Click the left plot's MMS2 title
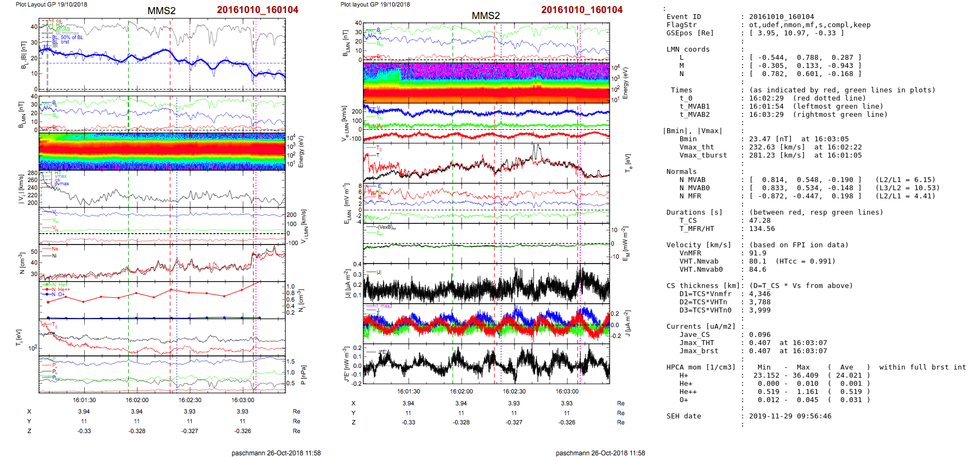This screenshot has height=457, width=980. [161, 11]
